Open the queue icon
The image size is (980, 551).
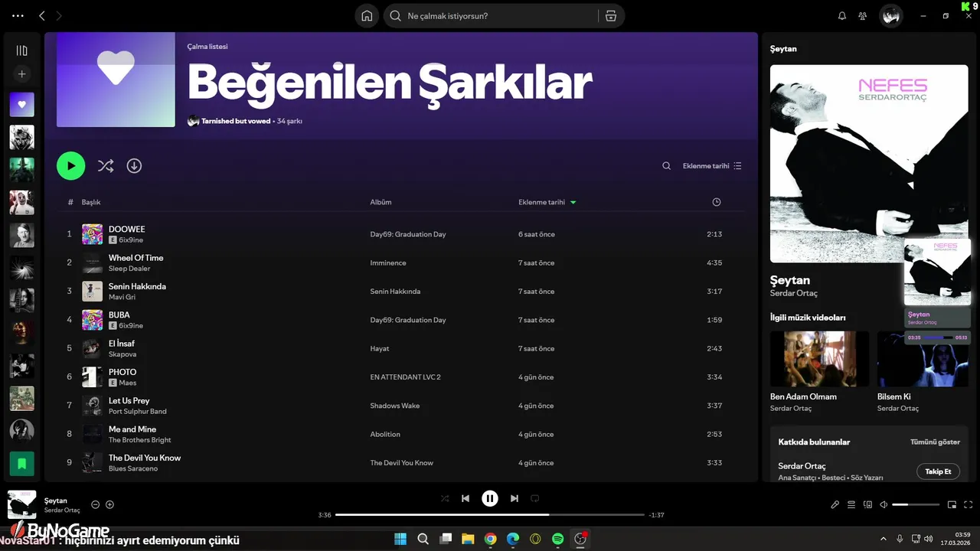tap(851, 504)
